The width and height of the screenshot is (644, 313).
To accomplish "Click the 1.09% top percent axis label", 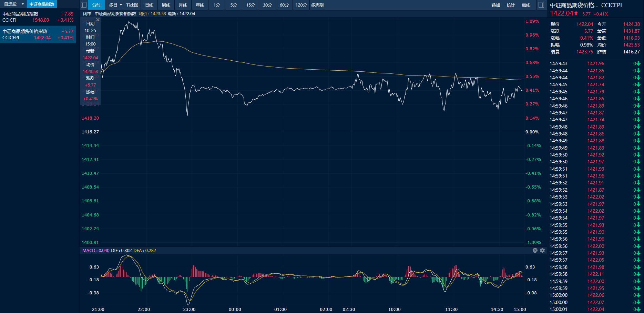I will coord(532,21).
